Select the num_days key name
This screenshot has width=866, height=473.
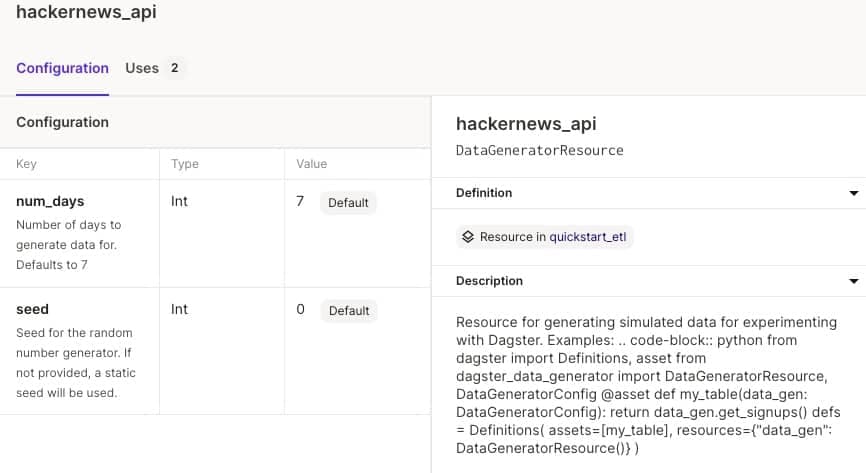[50, 201]
